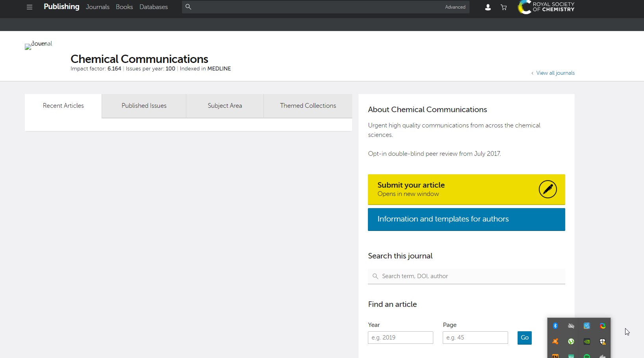This screenshot has height=358, width=644.
Task: Open Windows Security shield tray icon
Action: 603,341
